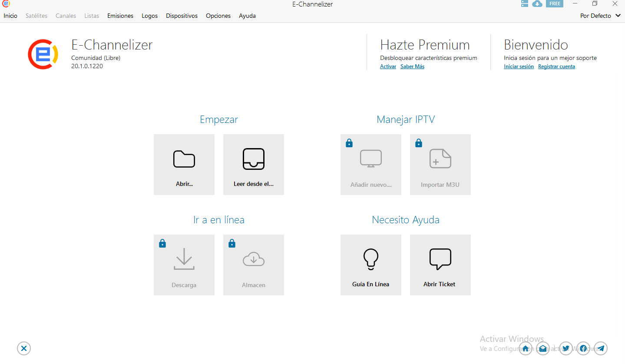Screen dimensions: 625x364
Task: Click the Abrir Ticket speech bubble tile
Action: click(x=440, y=265)
